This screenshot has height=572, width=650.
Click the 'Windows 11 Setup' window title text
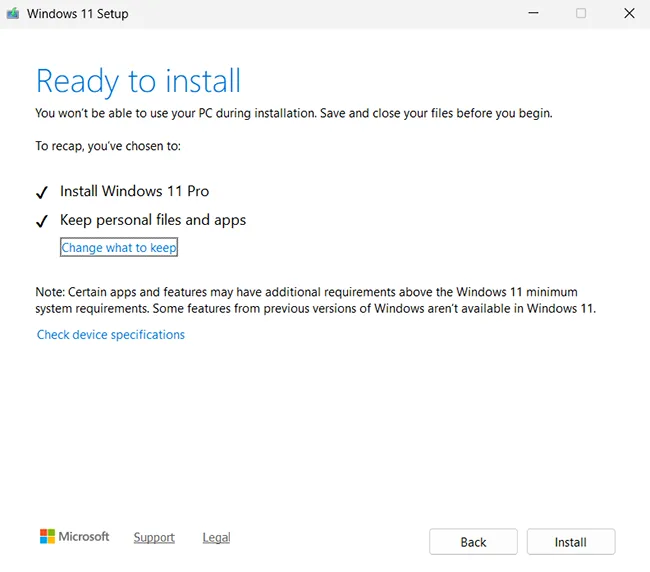(x=78, y=14)
